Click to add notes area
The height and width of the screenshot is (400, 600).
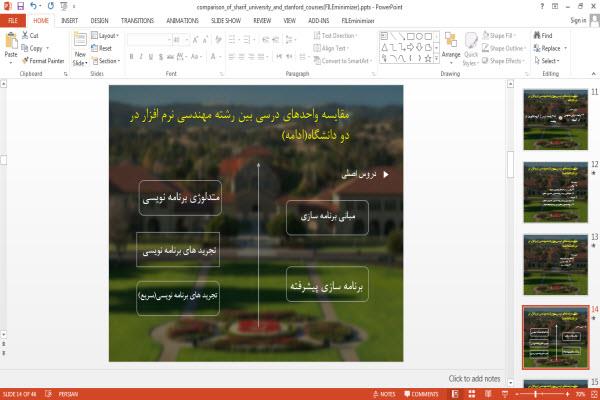pos(474,379)
